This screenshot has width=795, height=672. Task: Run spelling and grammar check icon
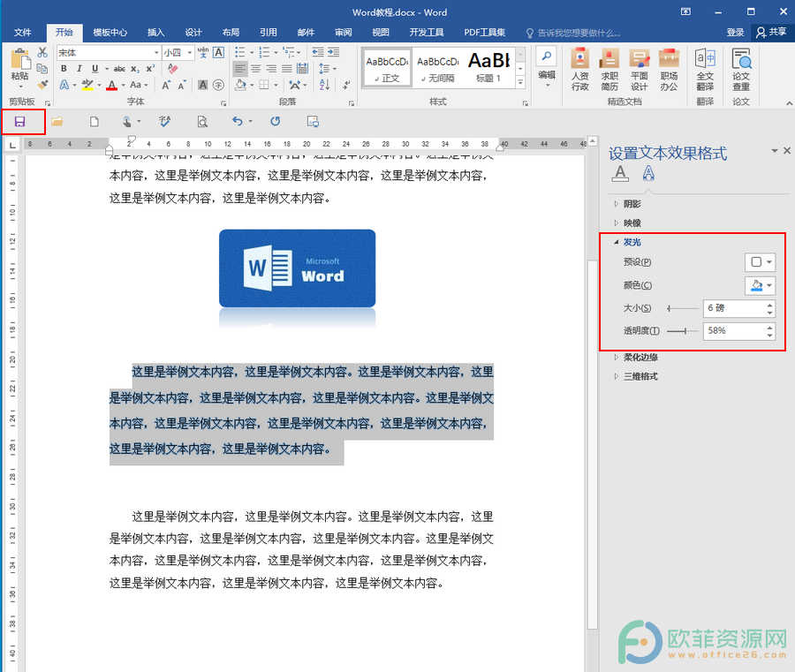pyautogui.click(x=164, y=122)
